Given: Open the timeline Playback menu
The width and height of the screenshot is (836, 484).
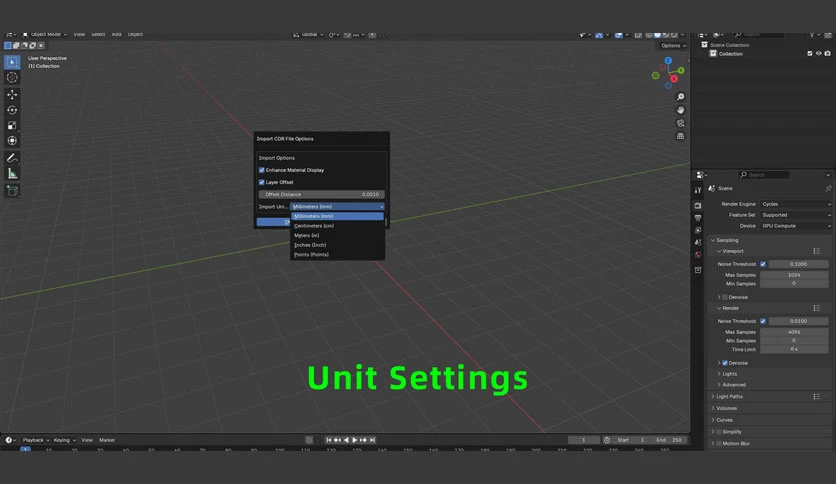Looking at the screenshot, I should click(x=35, y=440).
